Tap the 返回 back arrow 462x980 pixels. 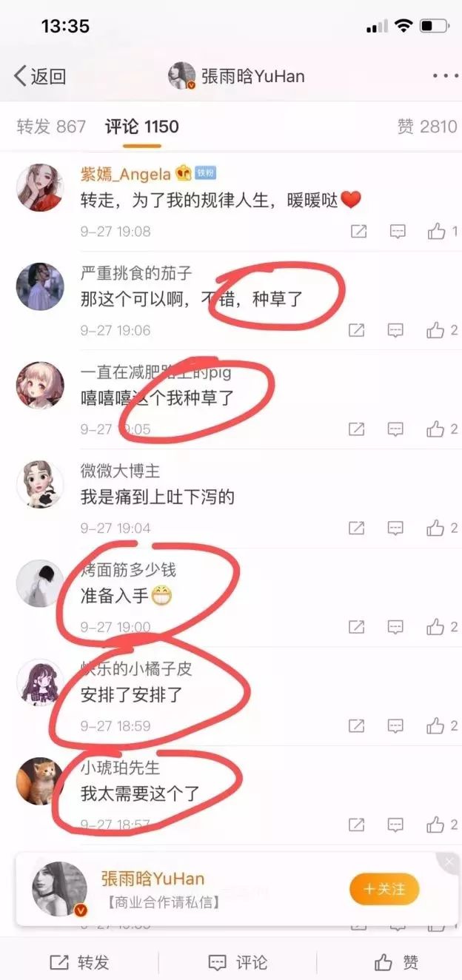point(40,75)
